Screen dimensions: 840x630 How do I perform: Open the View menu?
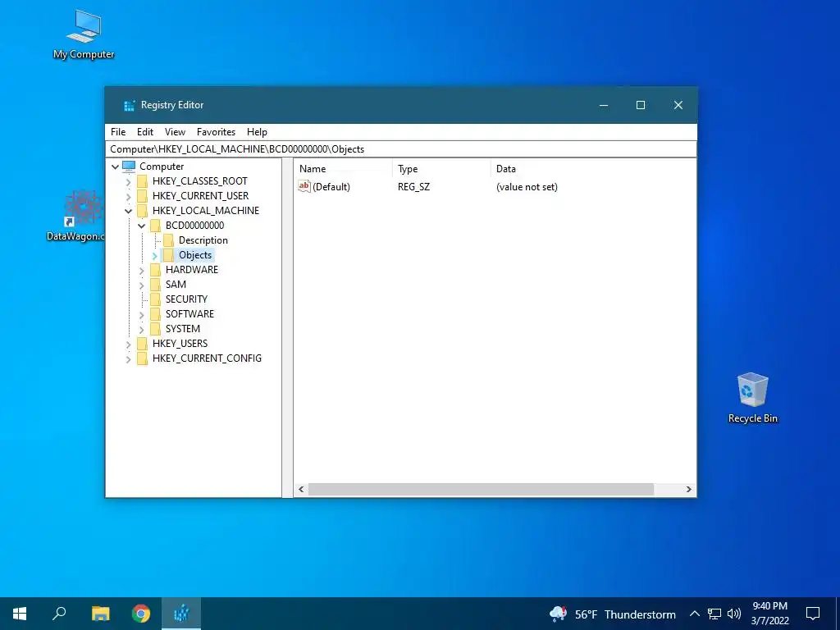(175, 132)
